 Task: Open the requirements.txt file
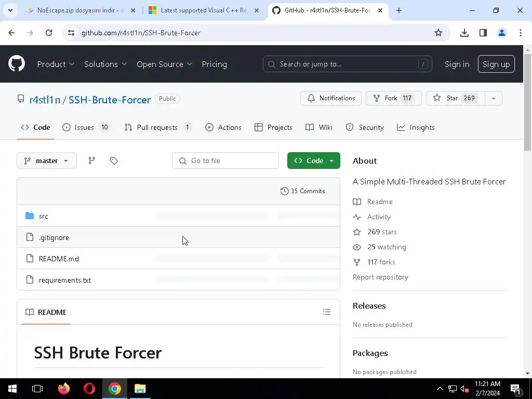pos(65,280)
